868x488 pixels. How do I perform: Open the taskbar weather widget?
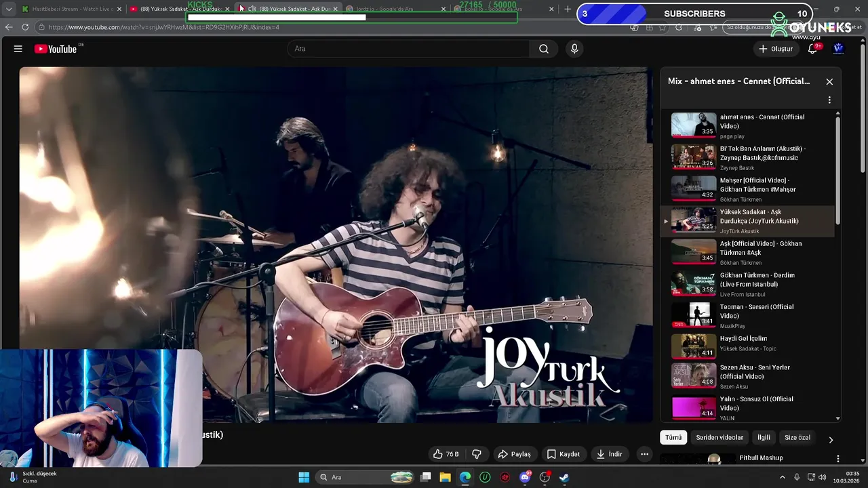tap(34, 477)
